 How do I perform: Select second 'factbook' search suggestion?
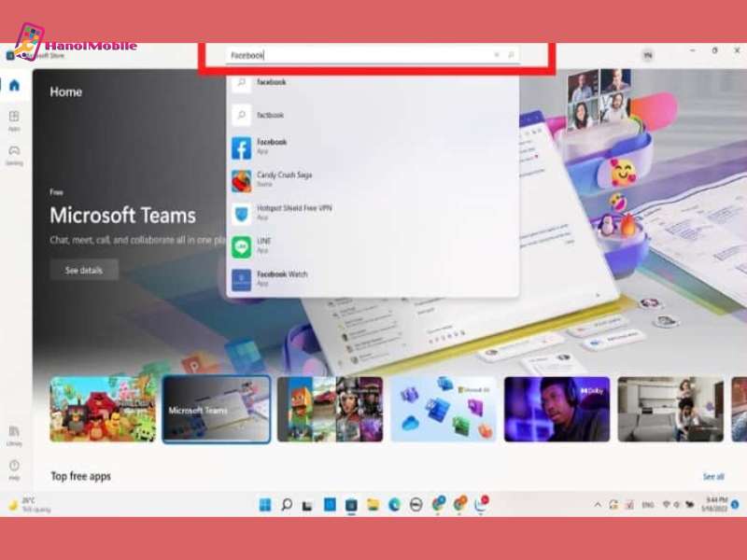click(x=373, y=115)
